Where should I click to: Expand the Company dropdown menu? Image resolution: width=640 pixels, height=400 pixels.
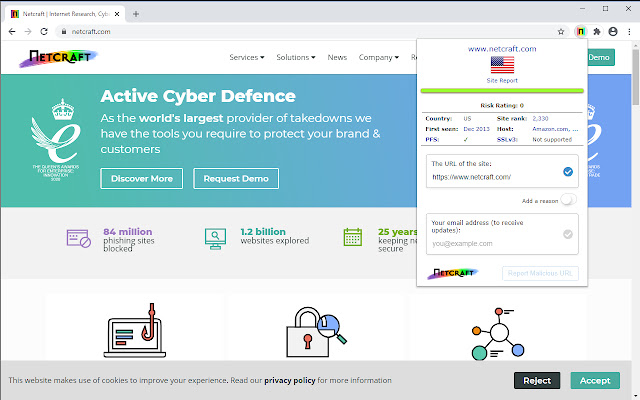pyautogui.click(x=378, y=58)
